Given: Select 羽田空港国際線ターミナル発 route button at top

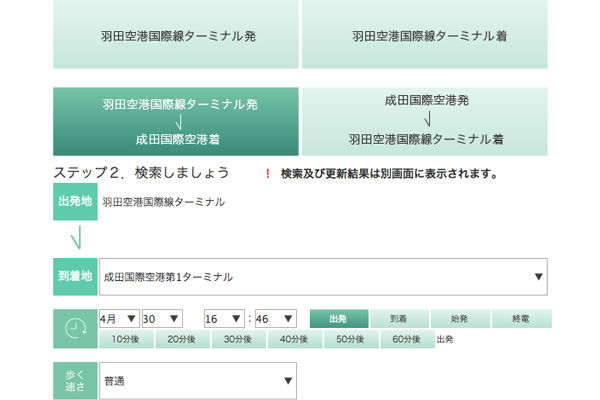Looking at the screenshot, I should pos(176,34).
